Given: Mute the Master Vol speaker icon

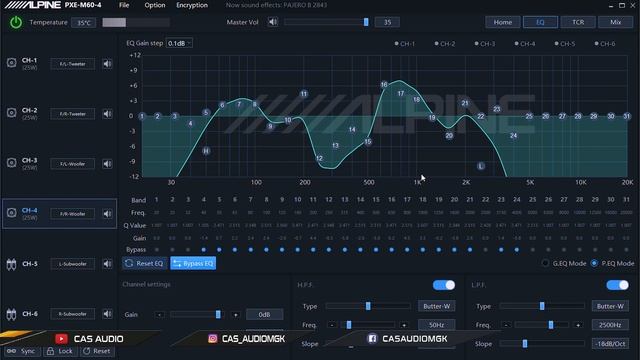Looking at the screenshot, I should [x=273, y=22].
